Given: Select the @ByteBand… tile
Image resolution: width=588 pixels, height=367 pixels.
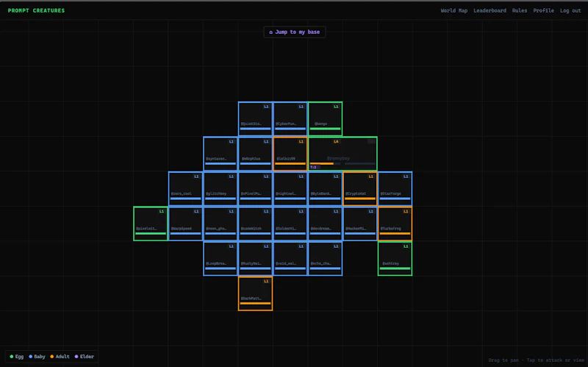Looking at the screenshot, I should click(325, 188).
